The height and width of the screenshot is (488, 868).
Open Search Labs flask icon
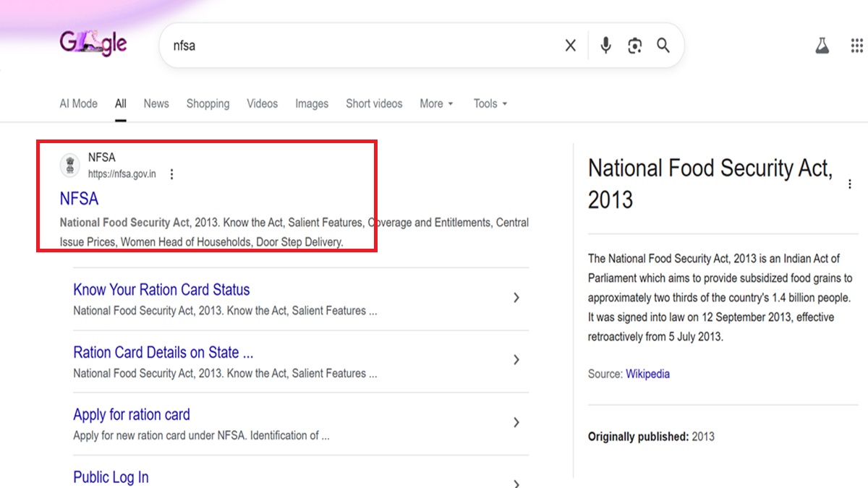tap(822, 46)
